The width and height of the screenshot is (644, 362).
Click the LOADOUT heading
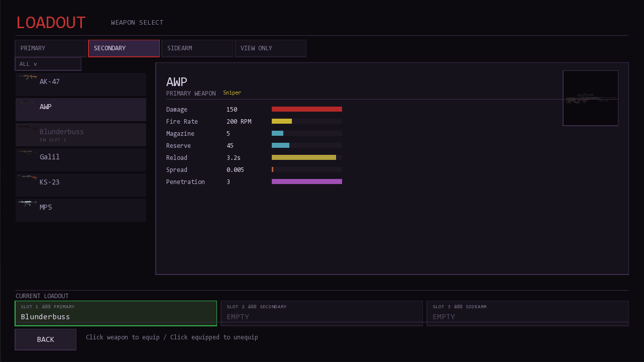click(51, 23)
